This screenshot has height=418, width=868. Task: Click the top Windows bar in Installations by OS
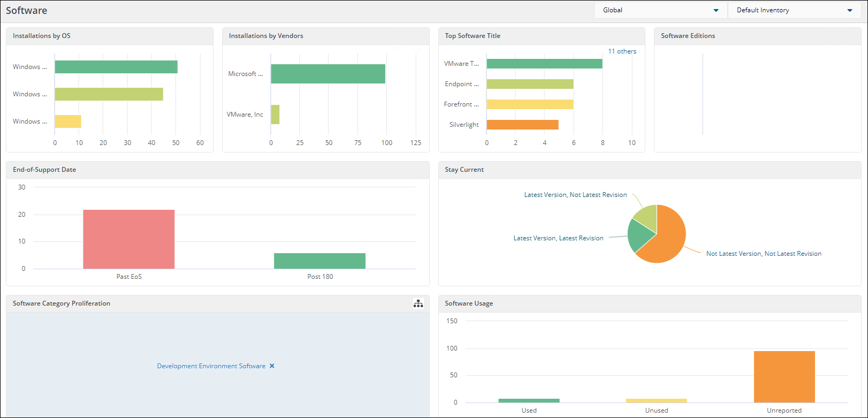[116, 67]
